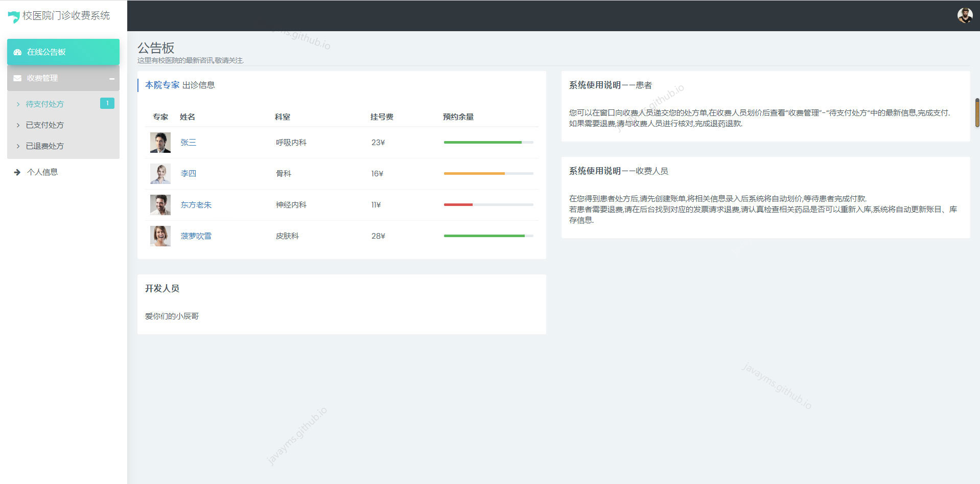Click the notification badge showing 1
Image resolution: width=980 pixels, height=484 pixels.
pyautogui.click(x=107, y=103)
